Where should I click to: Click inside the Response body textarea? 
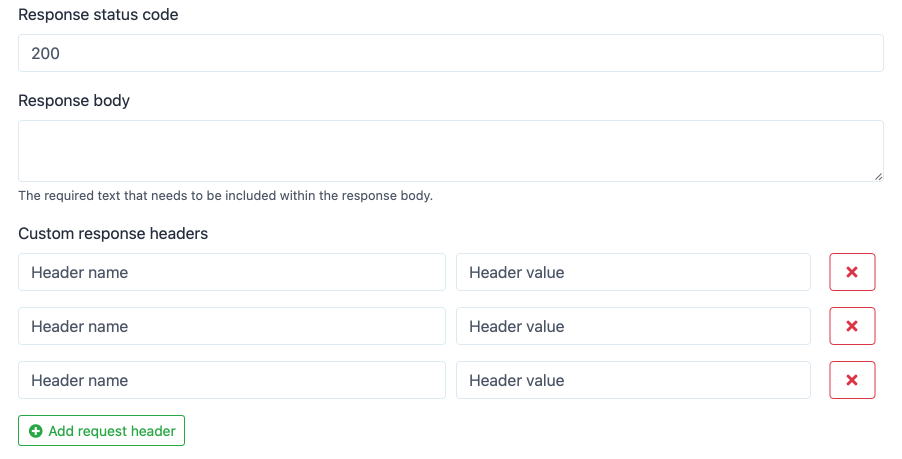coord(450,151)
